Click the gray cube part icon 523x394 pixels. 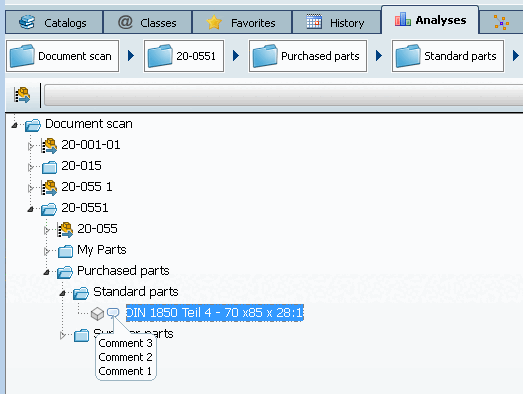97,313
